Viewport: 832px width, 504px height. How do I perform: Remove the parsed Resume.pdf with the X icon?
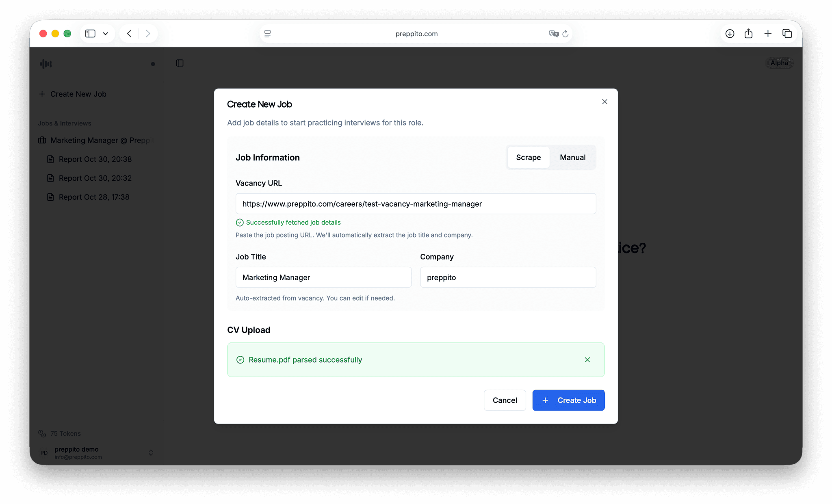[587, 360]
